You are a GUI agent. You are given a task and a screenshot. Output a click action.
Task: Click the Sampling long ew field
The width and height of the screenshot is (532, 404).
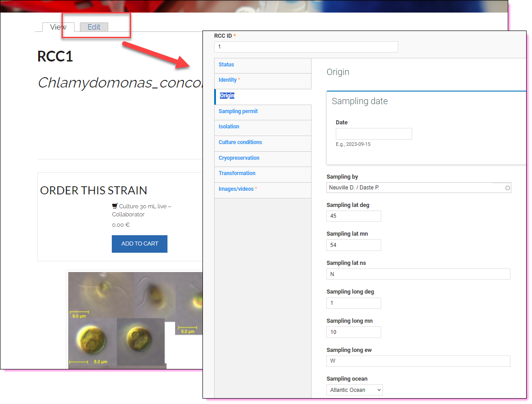coord(418,361)
